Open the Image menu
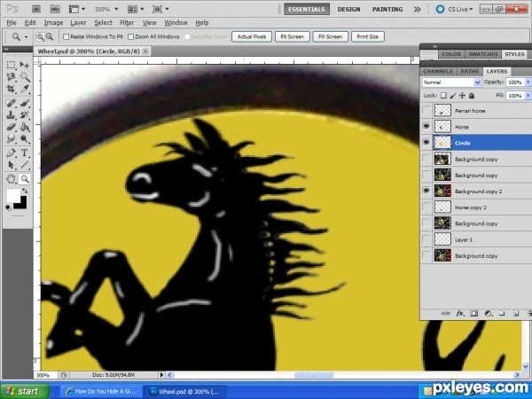 click(53, 23)
